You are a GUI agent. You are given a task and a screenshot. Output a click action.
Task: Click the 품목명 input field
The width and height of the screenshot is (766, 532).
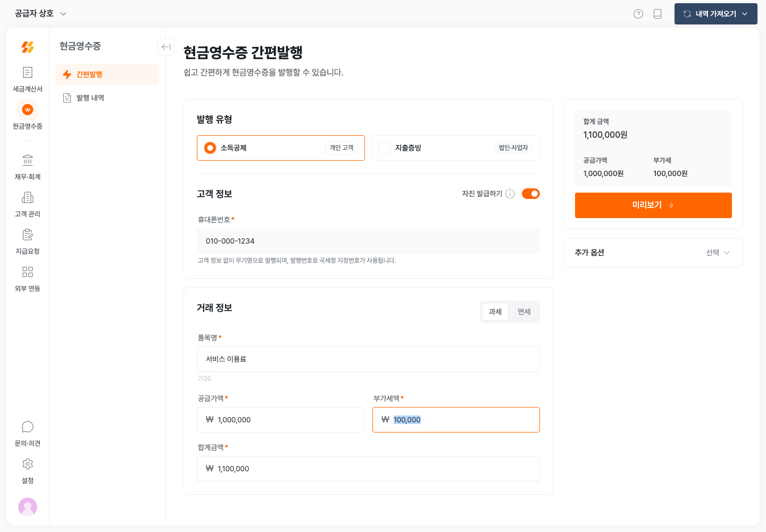pos(368,359)
